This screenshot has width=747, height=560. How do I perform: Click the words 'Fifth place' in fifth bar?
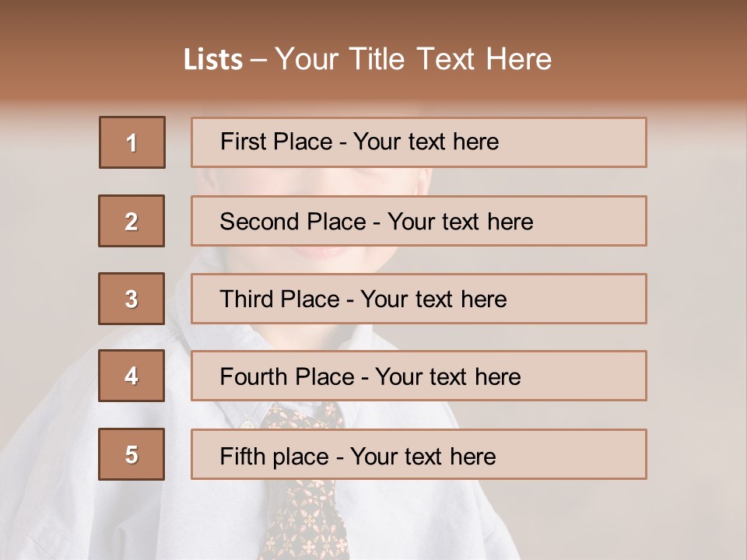click(x=275, y=457)
